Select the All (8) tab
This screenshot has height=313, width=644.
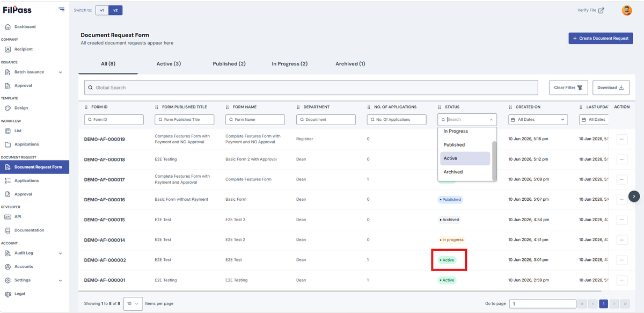tap(108, 64)
